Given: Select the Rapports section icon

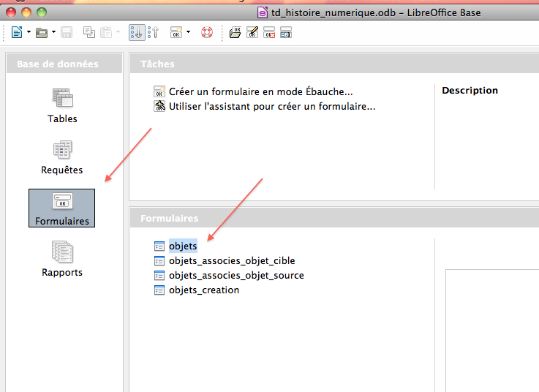Looking at the screenshot, I should point(62,252).
